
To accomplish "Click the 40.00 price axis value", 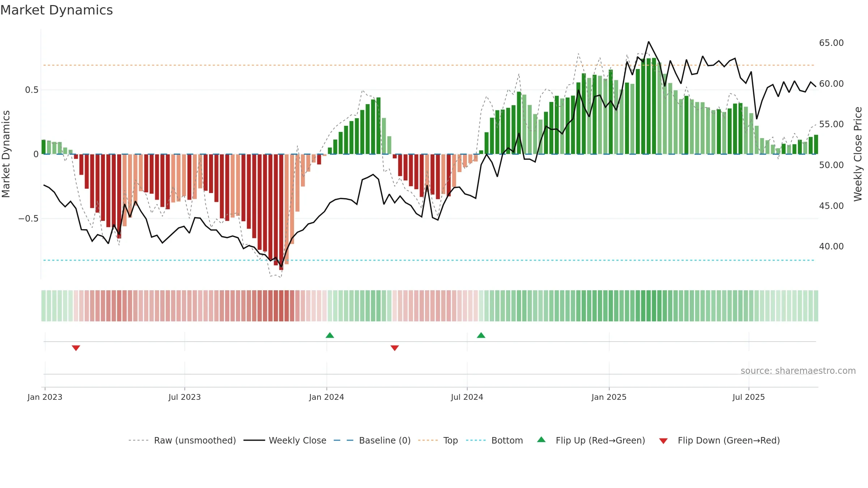I will click(831, 247).
